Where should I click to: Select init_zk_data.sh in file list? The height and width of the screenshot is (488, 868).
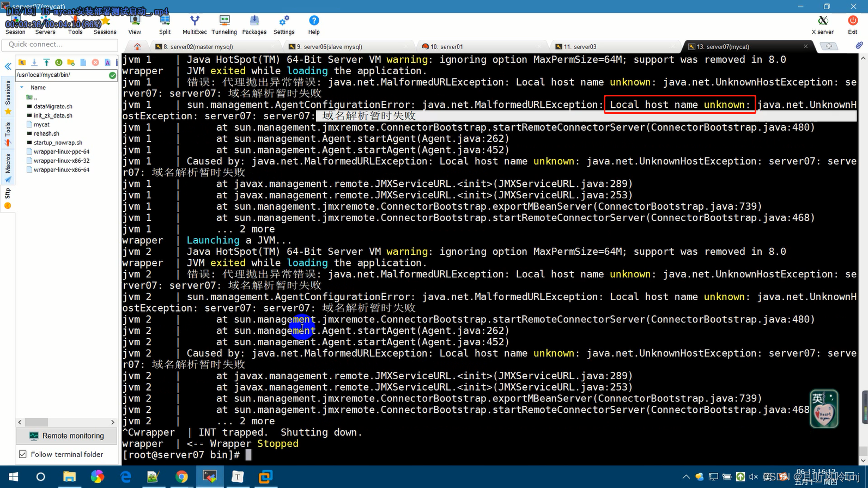[x=50, y=115]
